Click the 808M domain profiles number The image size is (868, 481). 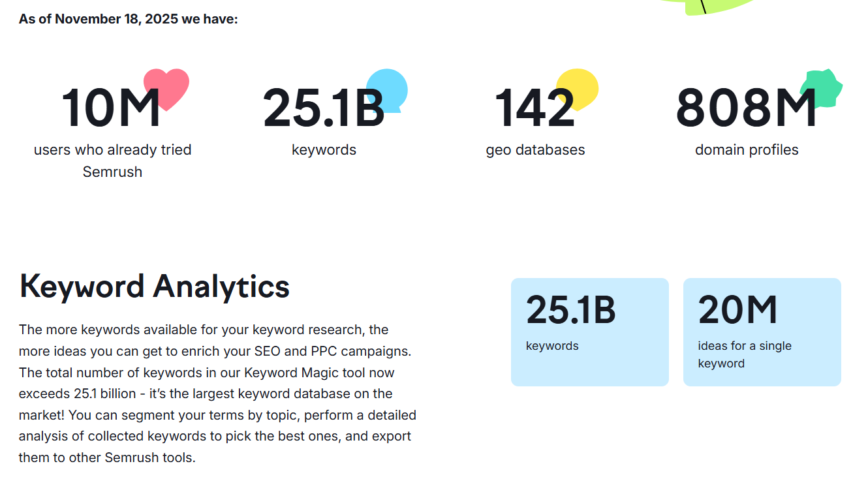pos(746,109)
